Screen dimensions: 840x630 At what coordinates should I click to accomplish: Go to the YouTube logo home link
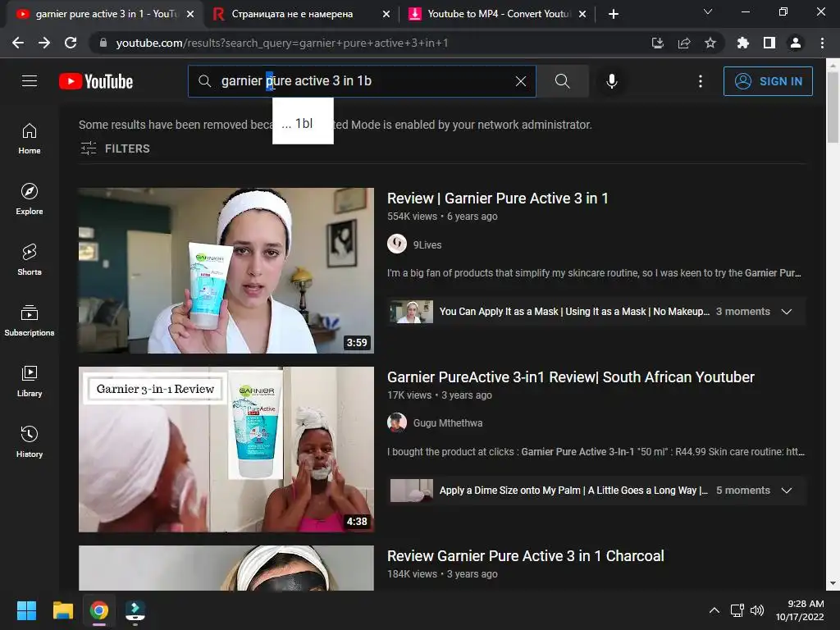tap(96, 81)
